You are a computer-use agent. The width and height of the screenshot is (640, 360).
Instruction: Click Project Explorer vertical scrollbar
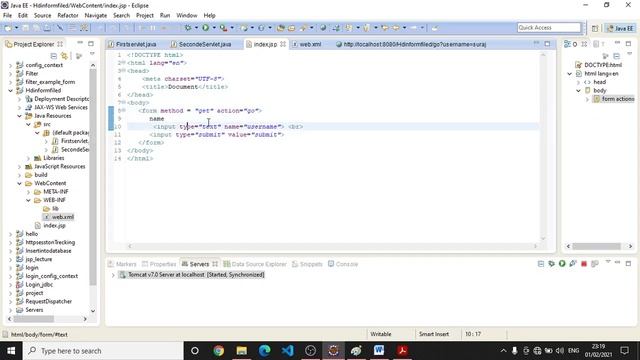[93, 176]
